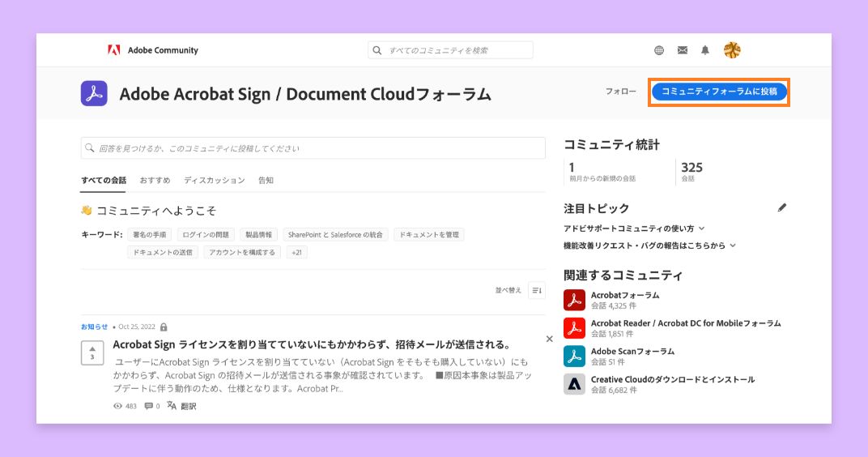Click the sort order icon next to 並べ替え
The width and height of the screenshot is (868, 457).
(536, 290)
